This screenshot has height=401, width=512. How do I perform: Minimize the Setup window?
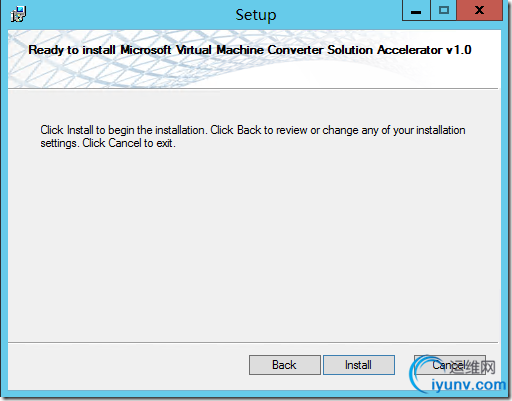[x=416, y=11]
